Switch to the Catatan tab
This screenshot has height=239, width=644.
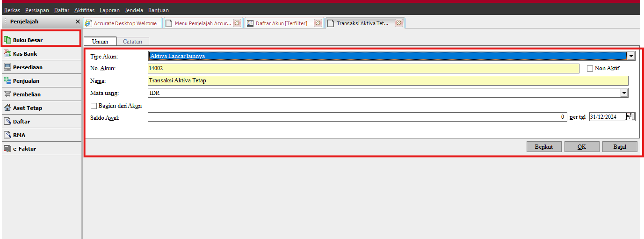tap(132, 42)
